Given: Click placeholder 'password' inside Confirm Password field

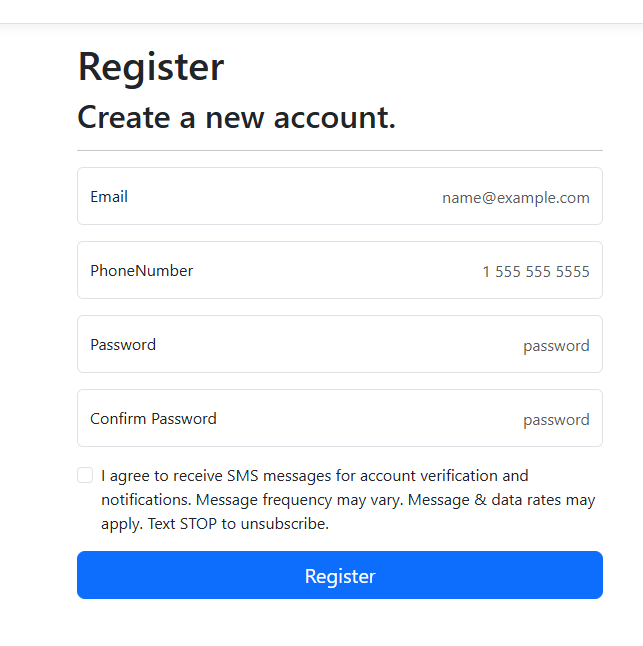Looking at the screenshot, I should click(x=556, y=420).
